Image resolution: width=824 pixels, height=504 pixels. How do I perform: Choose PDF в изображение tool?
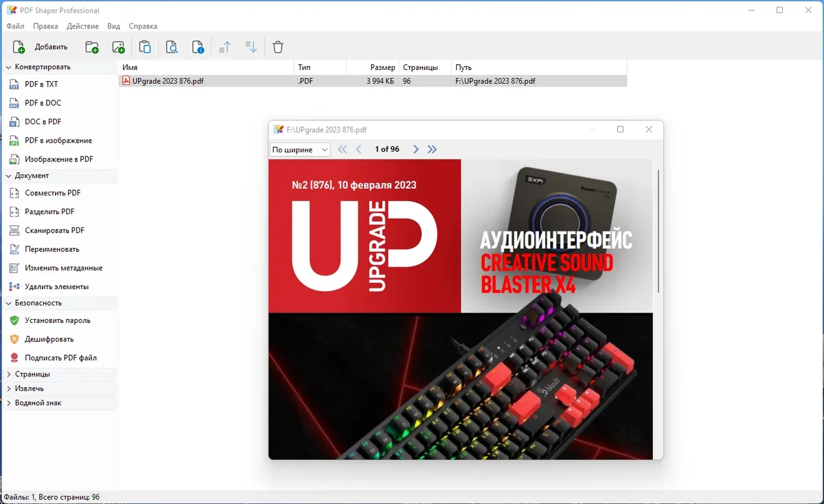point(59,140)
